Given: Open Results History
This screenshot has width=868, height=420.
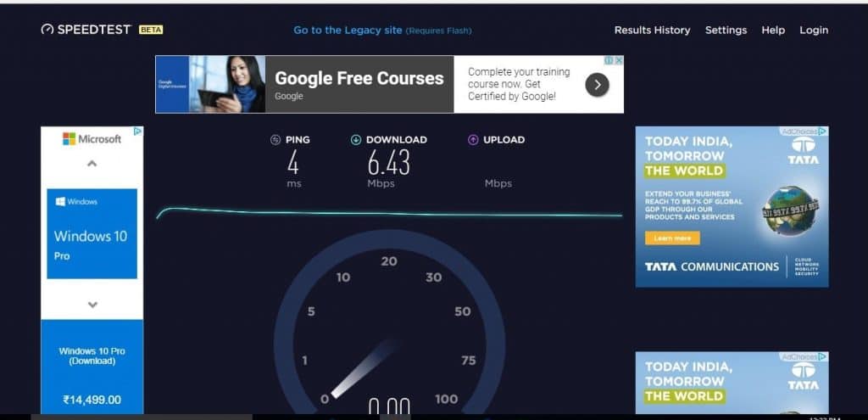Looking at the screenshot, I should (x=652, y=30).
